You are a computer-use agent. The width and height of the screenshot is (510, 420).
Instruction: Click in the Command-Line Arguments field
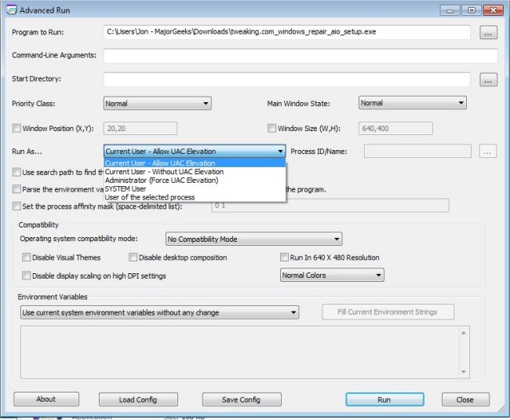tap(300, 57)
